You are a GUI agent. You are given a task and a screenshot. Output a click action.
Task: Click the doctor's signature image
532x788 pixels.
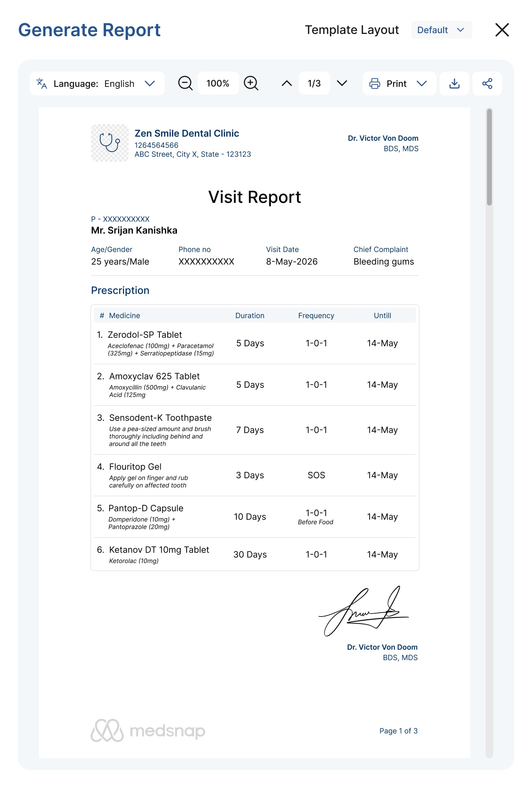coord(364,611)
